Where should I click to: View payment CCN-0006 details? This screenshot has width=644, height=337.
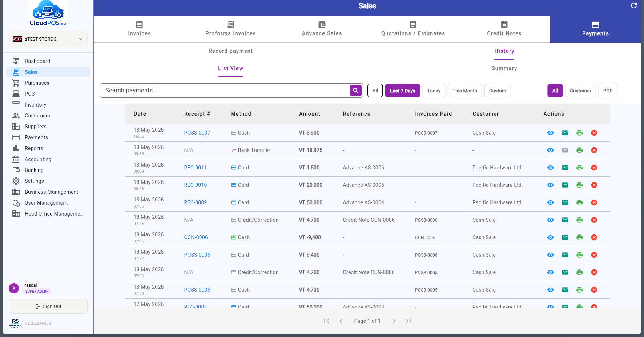point(551,237)
